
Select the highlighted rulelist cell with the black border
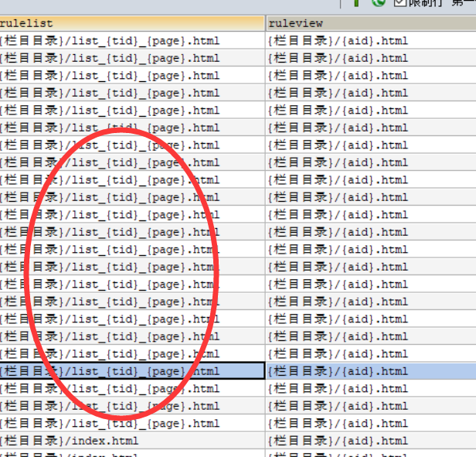(132, 370)
